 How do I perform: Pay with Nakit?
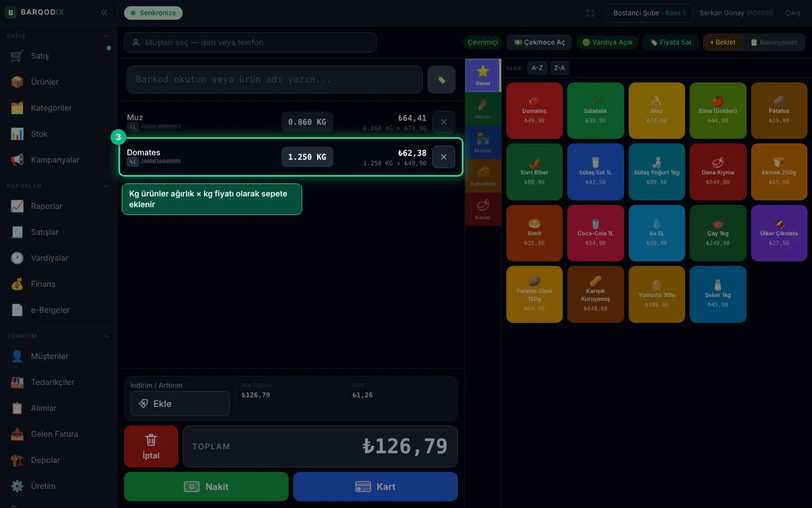click(206, 487)
